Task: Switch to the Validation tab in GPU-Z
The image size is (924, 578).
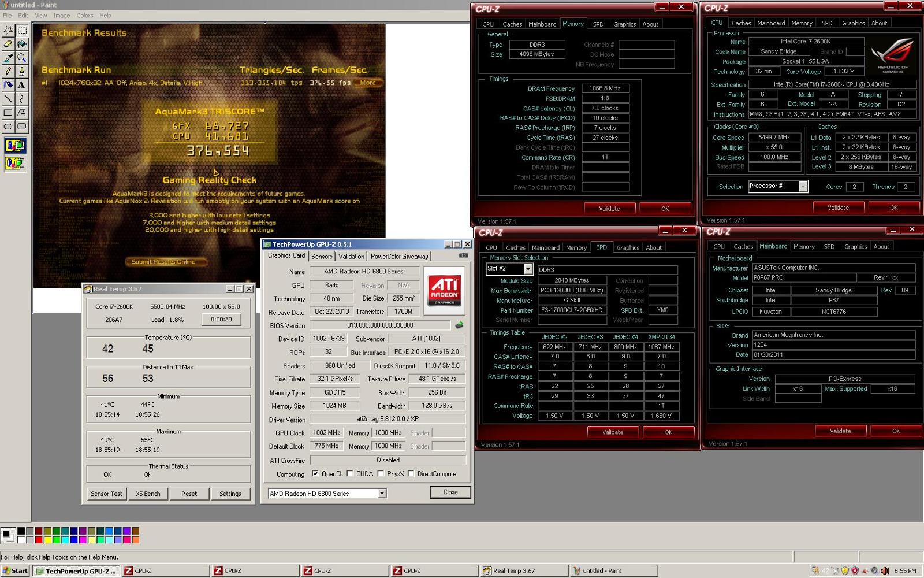Action: [x=351, y=257]
